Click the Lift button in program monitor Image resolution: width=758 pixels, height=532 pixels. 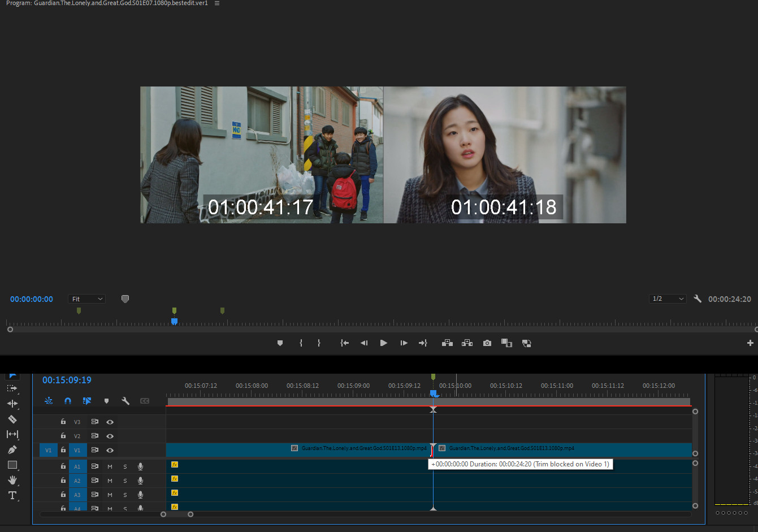point(447,343)
